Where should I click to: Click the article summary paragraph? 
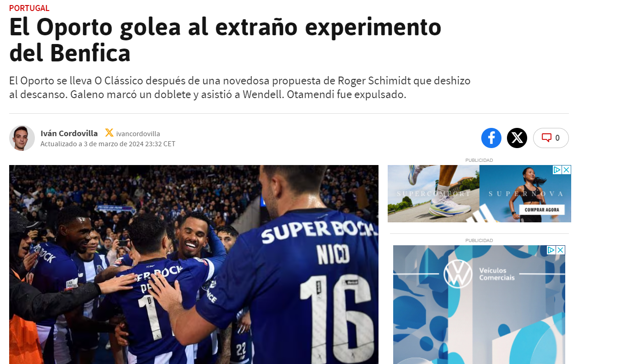click(240, 88)
